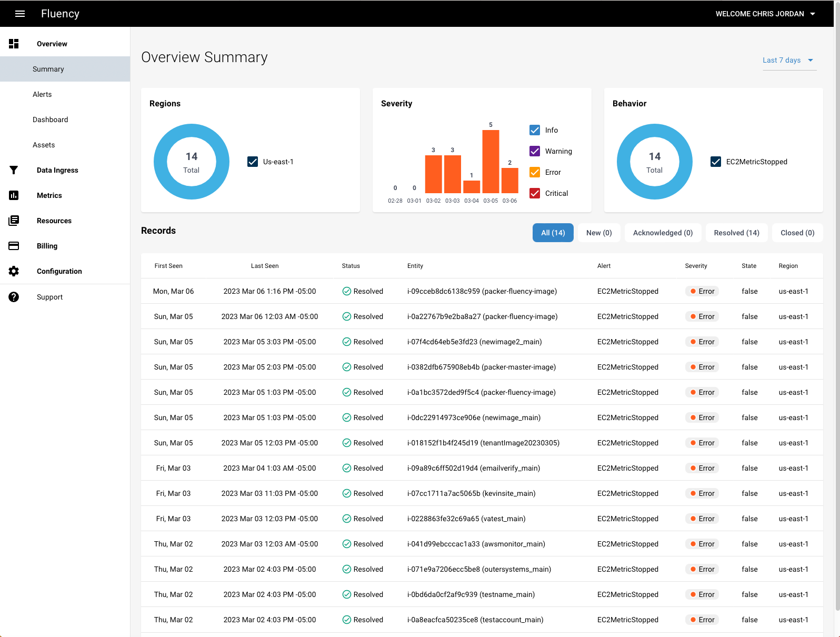
Task: Expand the Welcome Chris Jordan user menu
Action: point(765,14)
